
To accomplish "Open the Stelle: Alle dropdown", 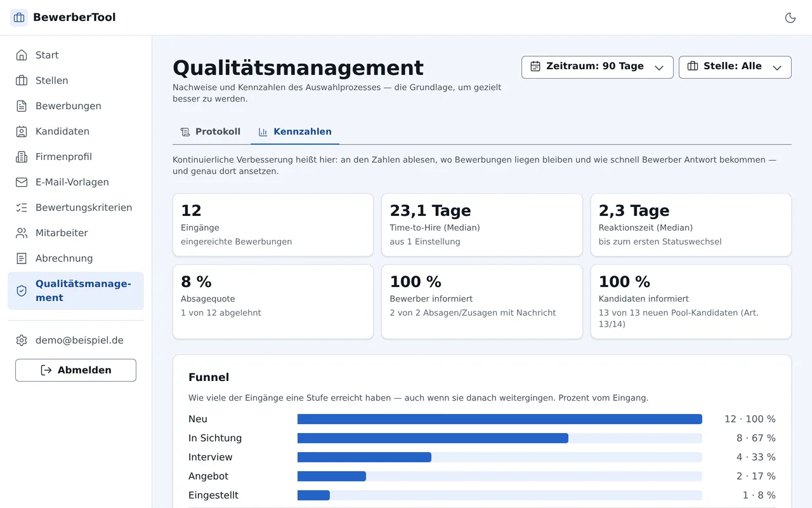I will pos(735,67).
